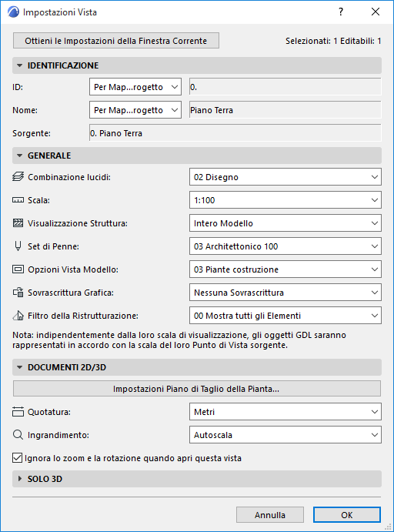This screenshot has height=532, width=394.
Task: Open the Scala dropdown showing 1:100
Action: [285, 200]
